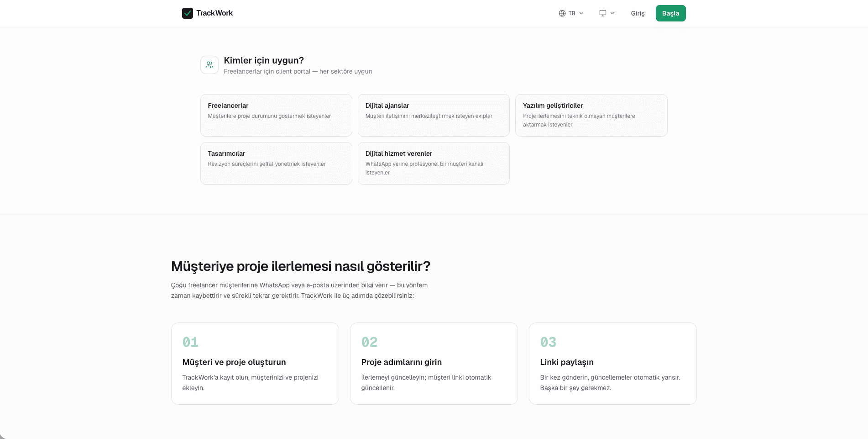Viewport: 868px width, 439px height.
Task: Click step 03 Linki paylaşın card
Action: coord(612,364)
